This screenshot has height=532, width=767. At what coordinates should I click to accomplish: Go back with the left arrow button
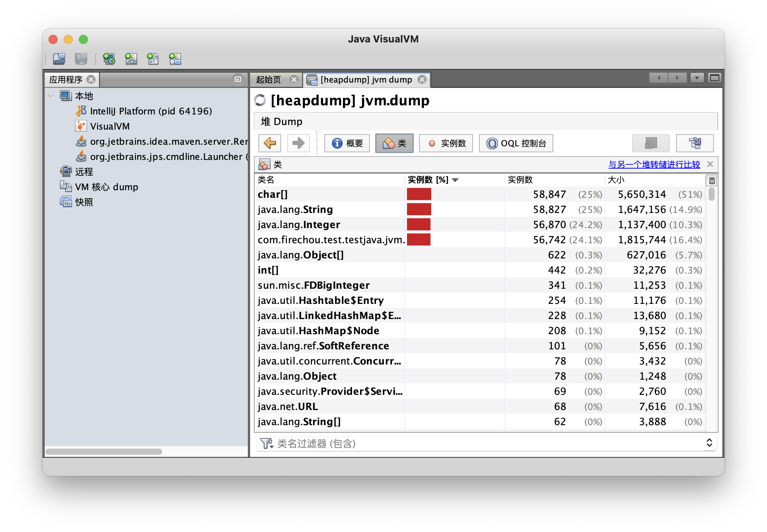(x=270, y=143)
